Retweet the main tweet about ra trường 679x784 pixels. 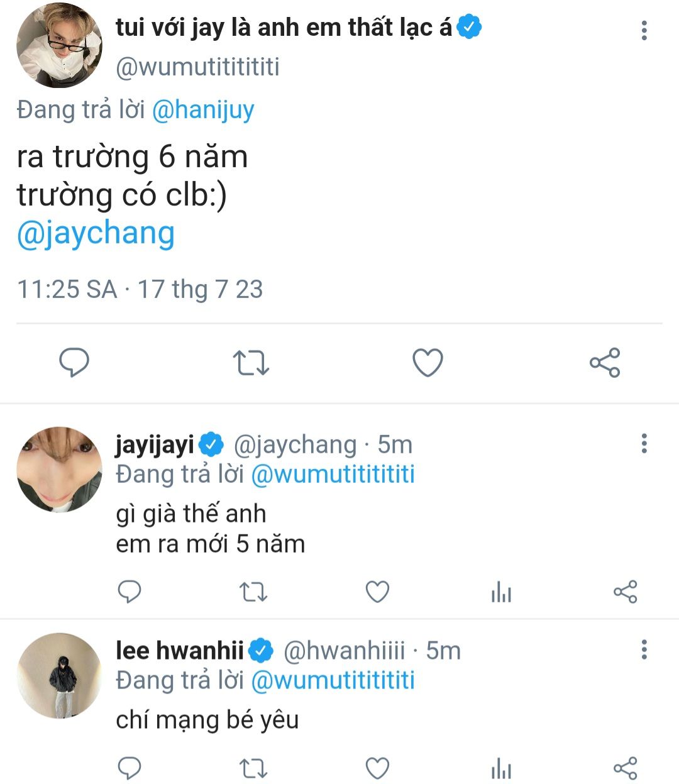point(251,363)
